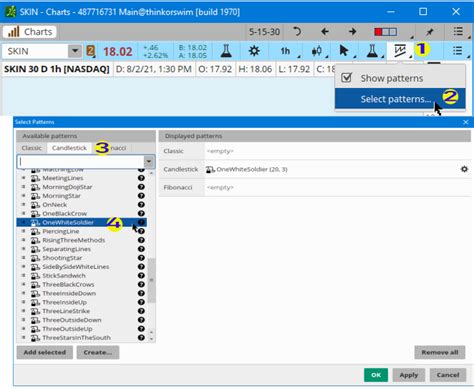Select RisingThreeMethods pattern row
The height and width of the screenshot is (389, 474).
point(82,240)
